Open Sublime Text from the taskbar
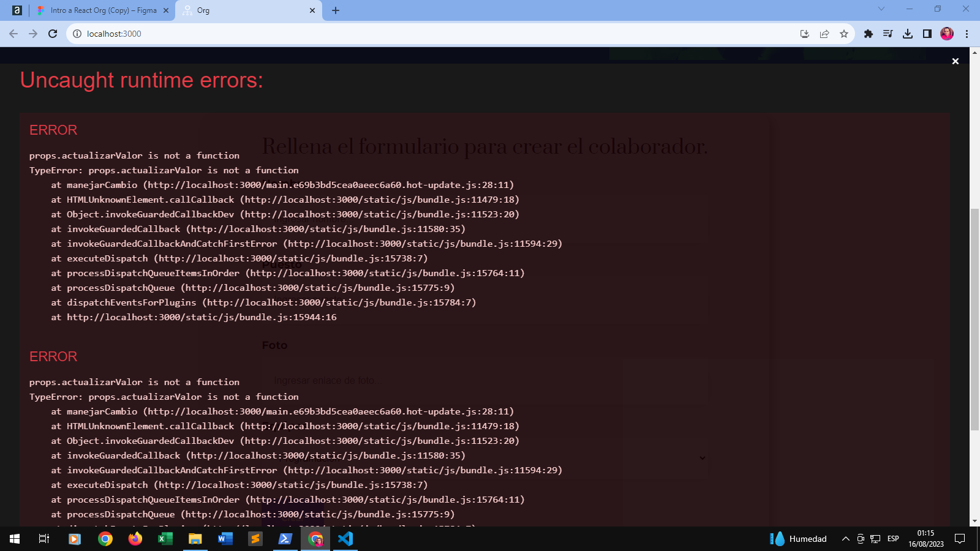 [x=255, y=539]
